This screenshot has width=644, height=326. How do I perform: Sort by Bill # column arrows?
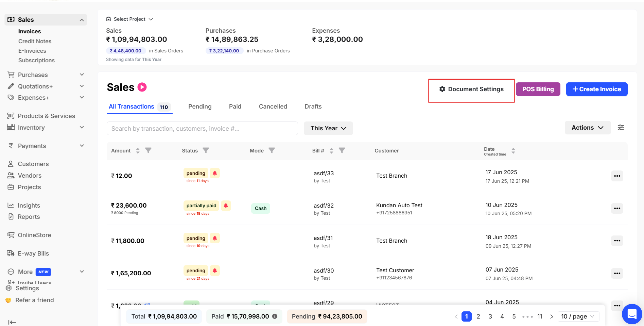tap(331, 151)
